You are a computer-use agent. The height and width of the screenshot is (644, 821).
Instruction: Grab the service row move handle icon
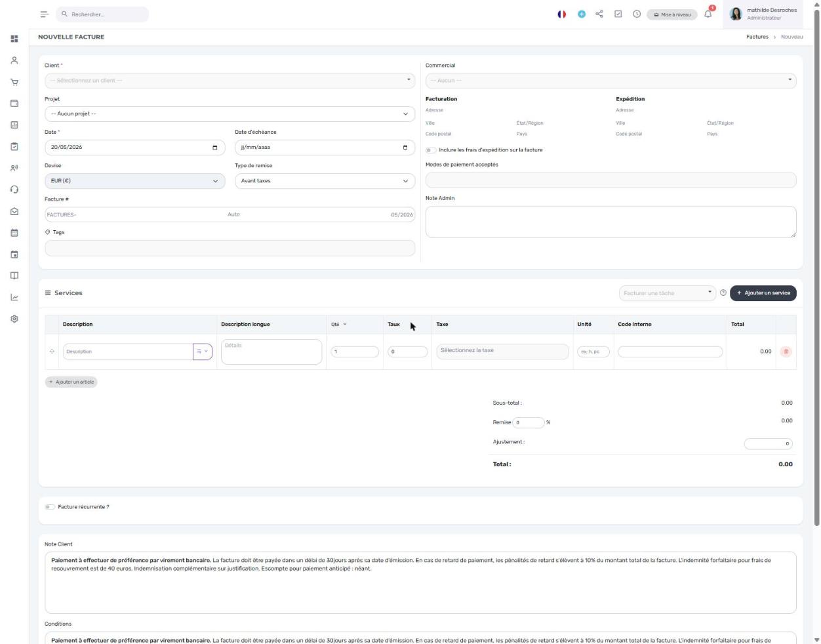tap(52, 352)
